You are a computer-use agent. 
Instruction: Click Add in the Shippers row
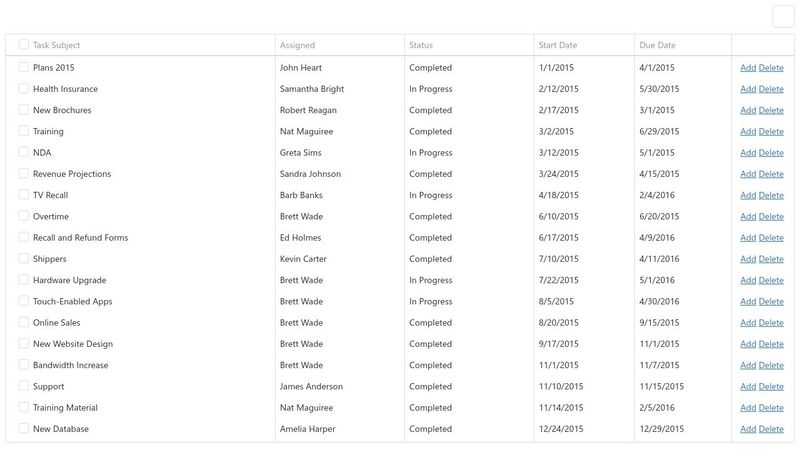(x=748, y=259)
